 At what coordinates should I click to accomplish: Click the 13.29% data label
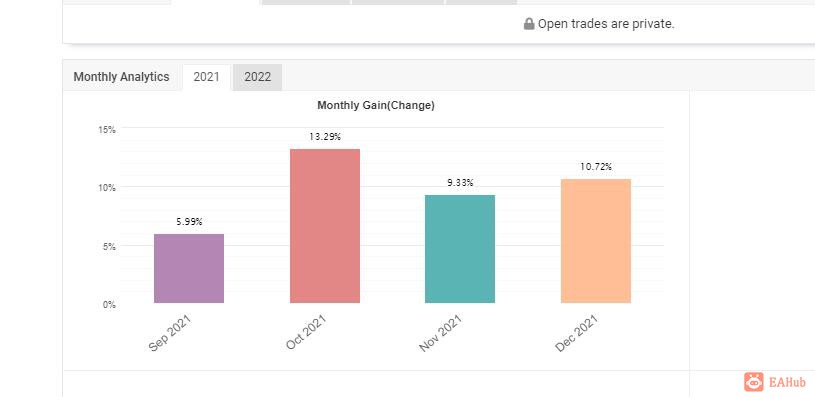point(325,137)
